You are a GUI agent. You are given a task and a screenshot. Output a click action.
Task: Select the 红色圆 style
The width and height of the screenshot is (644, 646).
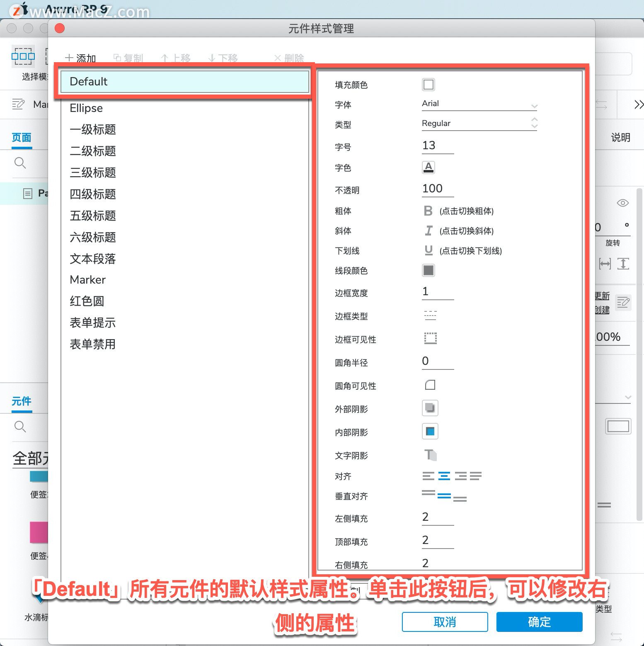click(185, 301)
